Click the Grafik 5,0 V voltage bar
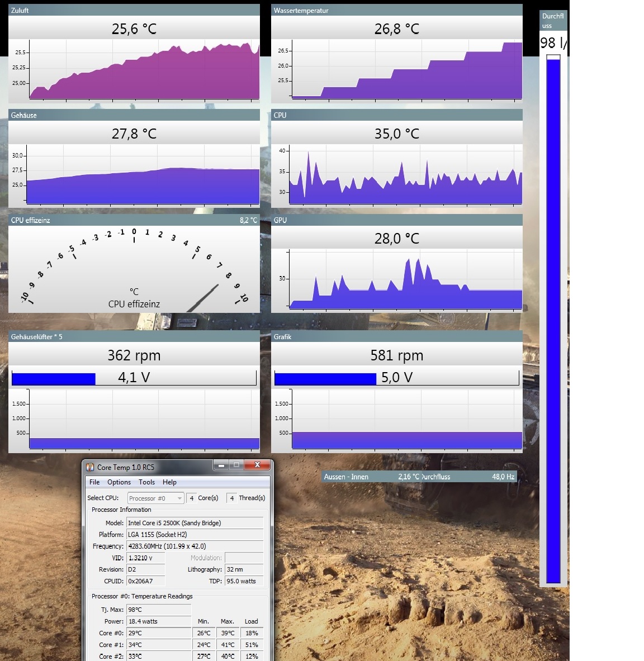This screenshot has width=644, height=661. 396,378
